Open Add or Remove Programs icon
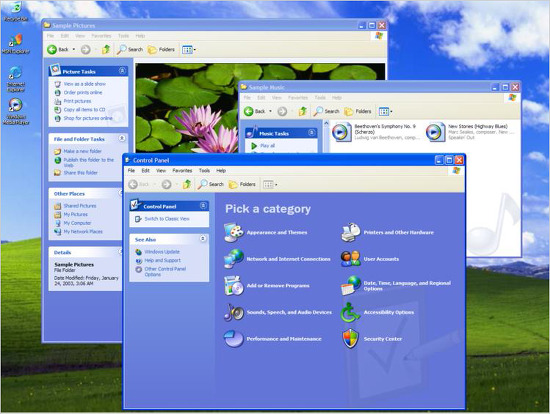 [x=234, y=286]
